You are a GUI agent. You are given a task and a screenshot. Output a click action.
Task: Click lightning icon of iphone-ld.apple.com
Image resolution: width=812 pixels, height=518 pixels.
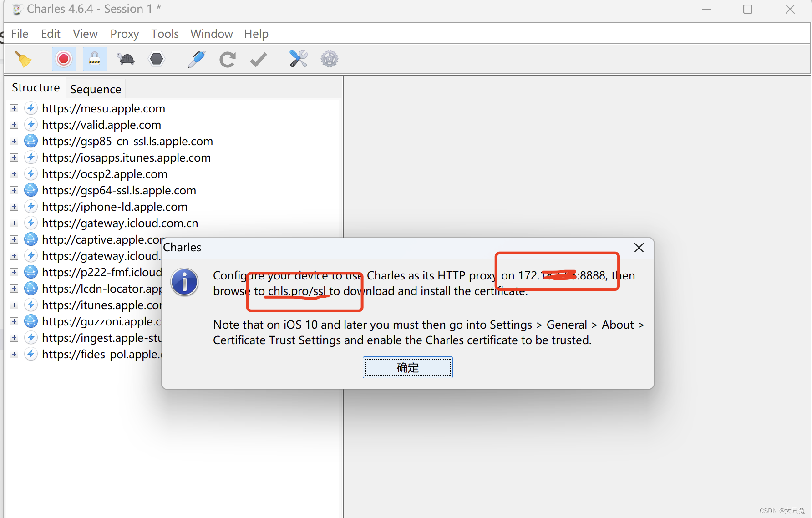(x=31, y=207)
